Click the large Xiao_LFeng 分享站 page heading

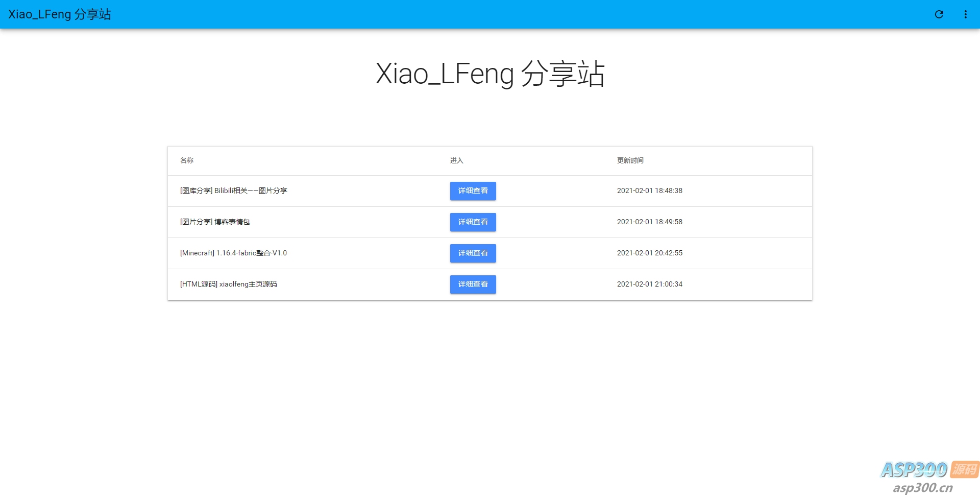coord(490,74)
